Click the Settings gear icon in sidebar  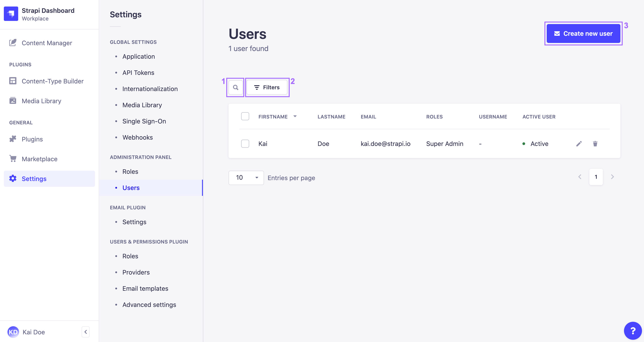tap(12, 178)
